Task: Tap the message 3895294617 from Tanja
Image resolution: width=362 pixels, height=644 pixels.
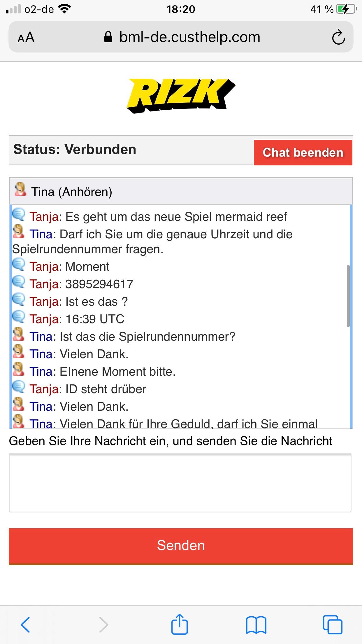Action: coord(99,284)
